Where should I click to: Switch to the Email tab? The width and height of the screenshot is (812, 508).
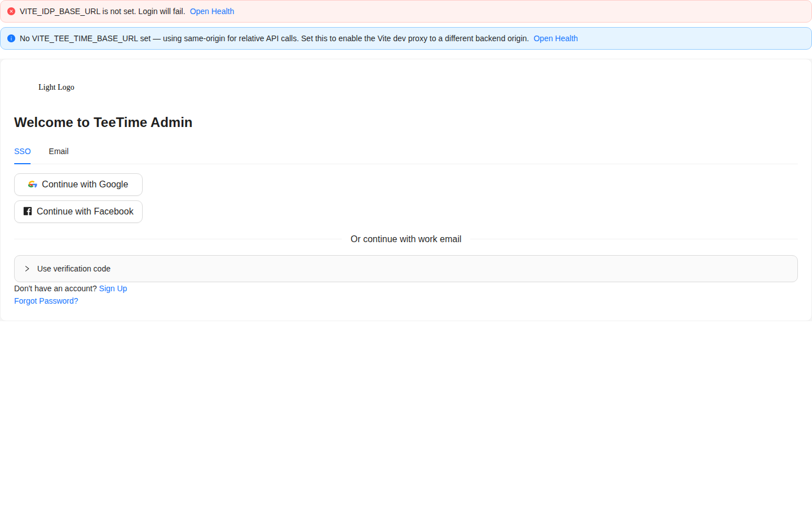point(59,151)
